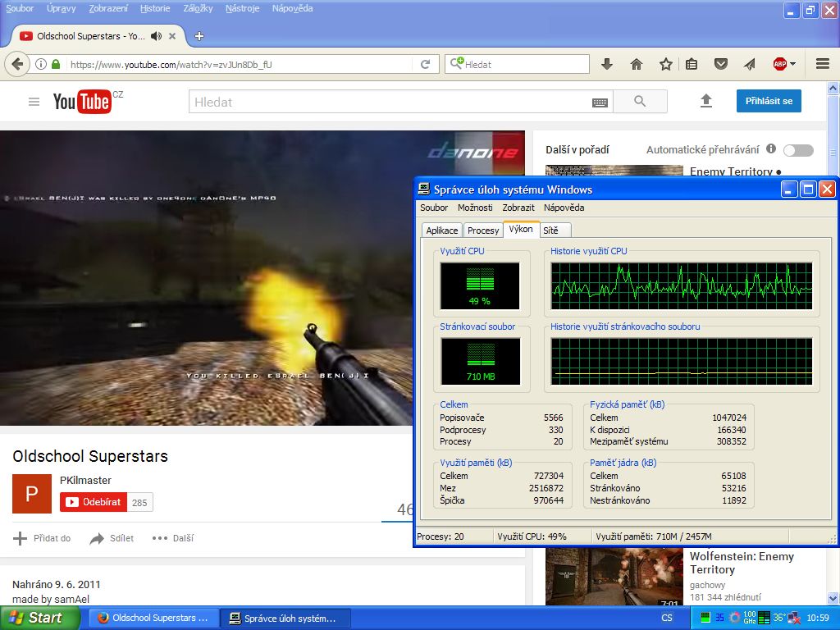Click the YouTube upload icon
The image size is (840, 630).
click(x=705, y=101)
